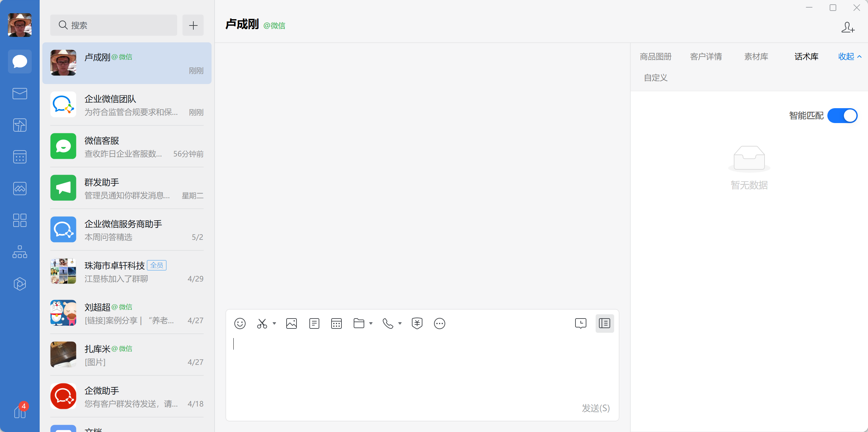Switch to the 客户详情 tab
Image resolution: width=868 pixels, height=432 pixels.
point(706,57)
